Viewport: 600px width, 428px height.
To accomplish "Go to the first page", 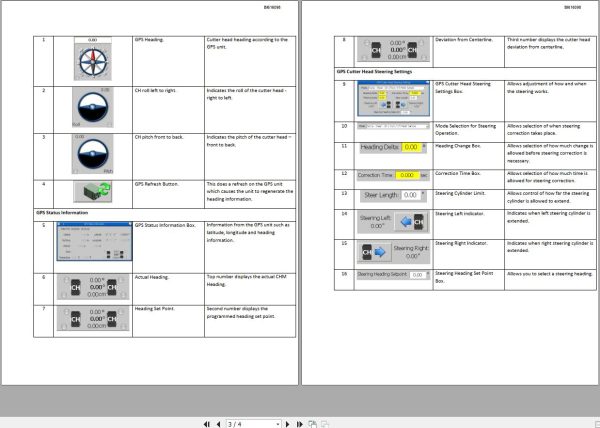I will 207,424.
